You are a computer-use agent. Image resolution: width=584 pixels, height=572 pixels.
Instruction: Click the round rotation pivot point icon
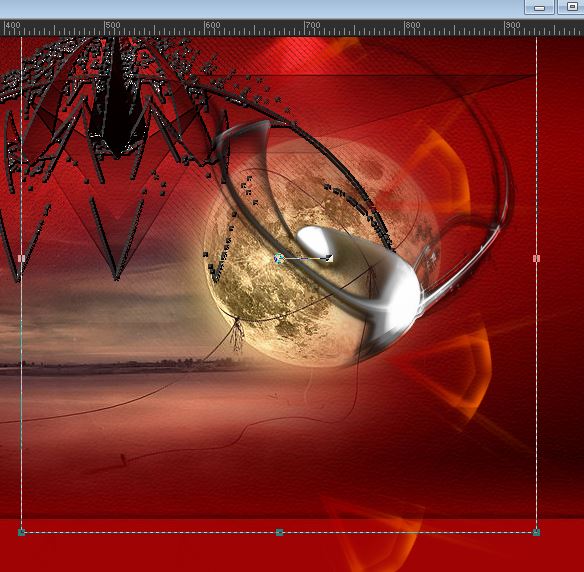[x=279, y=258]
